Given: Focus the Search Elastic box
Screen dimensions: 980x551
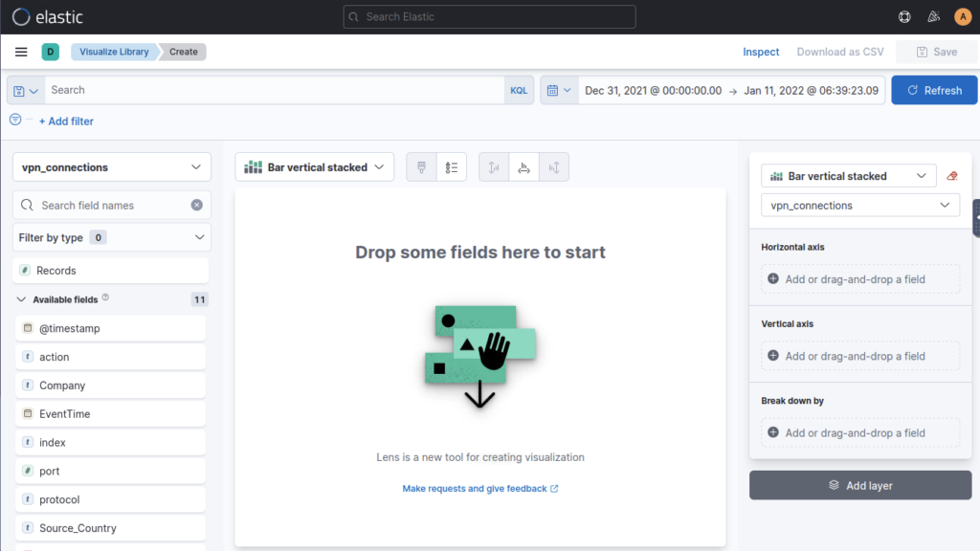Looking at the screenshot, I should click(x=489, y=17).
